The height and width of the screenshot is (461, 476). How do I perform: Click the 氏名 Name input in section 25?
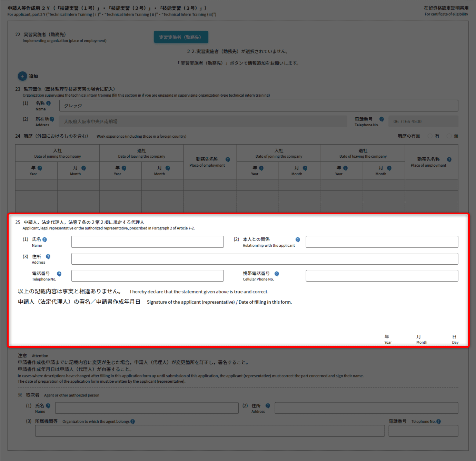tap(147, 242)
